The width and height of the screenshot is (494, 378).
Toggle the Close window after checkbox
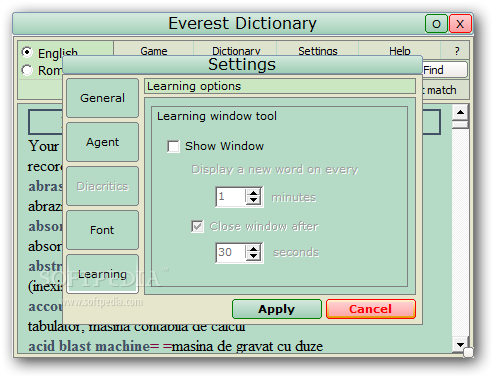pyautogui.click(x=197, y=227)
